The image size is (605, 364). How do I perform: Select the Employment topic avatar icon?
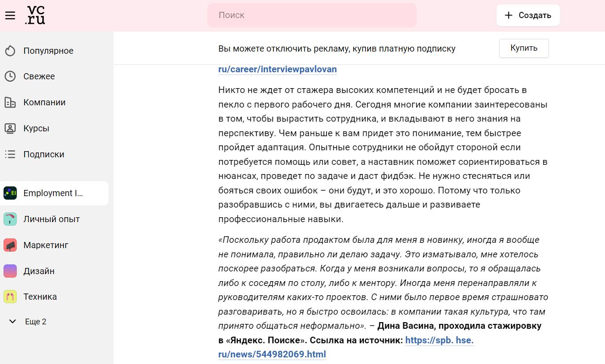pyautogui.click(x=10, y=193)
